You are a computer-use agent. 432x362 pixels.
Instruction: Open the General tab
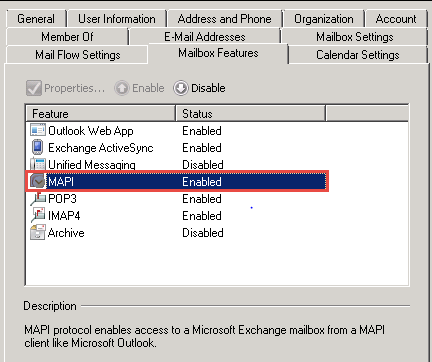pyautogui.click(x=36, y=19)
